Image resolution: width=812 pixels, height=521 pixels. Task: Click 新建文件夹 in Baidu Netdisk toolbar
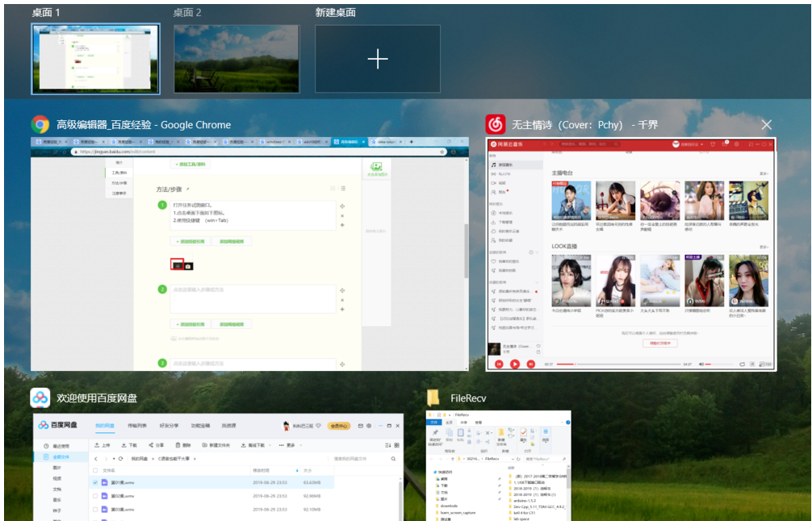pyautogui.click(x=216, y=445)
